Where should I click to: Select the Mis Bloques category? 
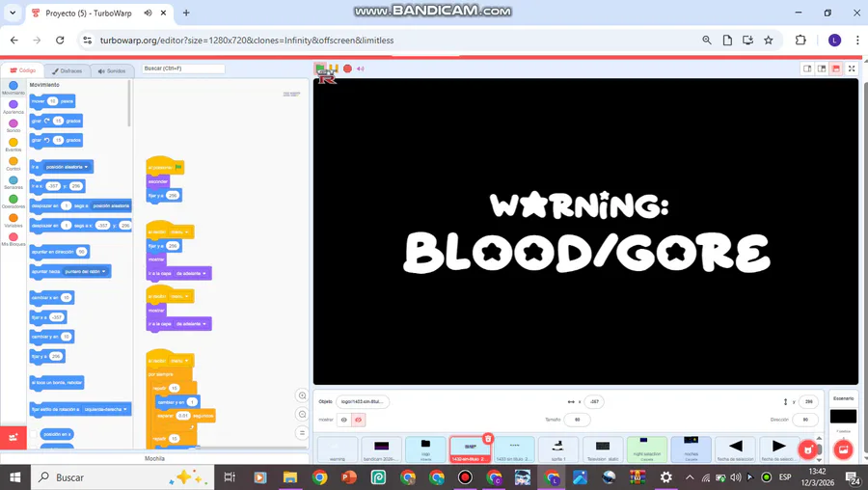coord(14,239)
